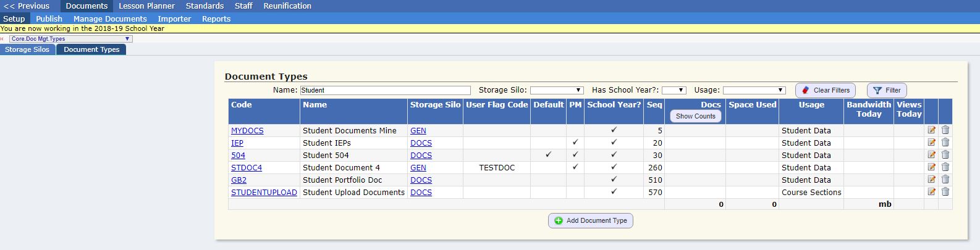
Task: Open the Lesson Planner menu
Action: pyautogui.click(x=147, y=6)
